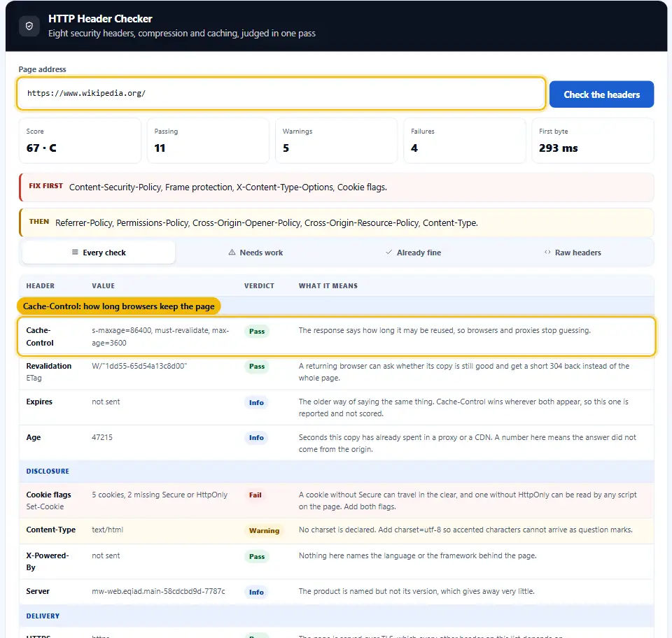Click the Age value 47215
The width and height of the screenshot is (672, 638).
click(x=102, y=437)
